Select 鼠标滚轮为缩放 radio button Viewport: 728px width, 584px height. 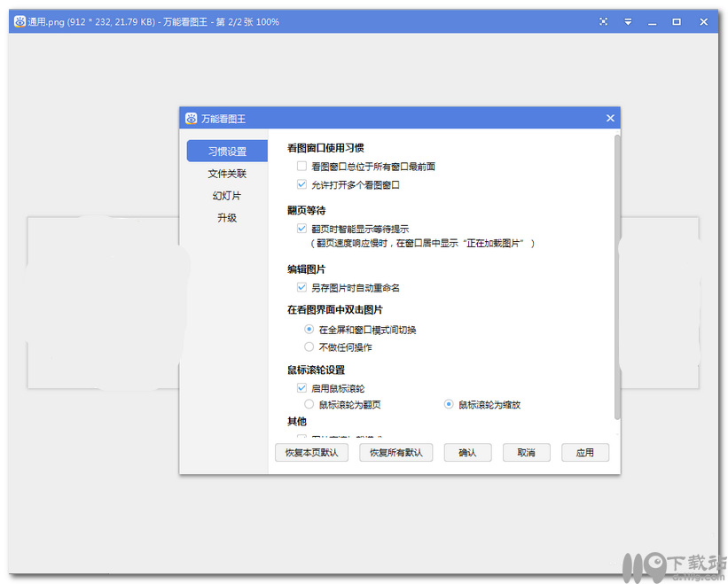(449, 404)
